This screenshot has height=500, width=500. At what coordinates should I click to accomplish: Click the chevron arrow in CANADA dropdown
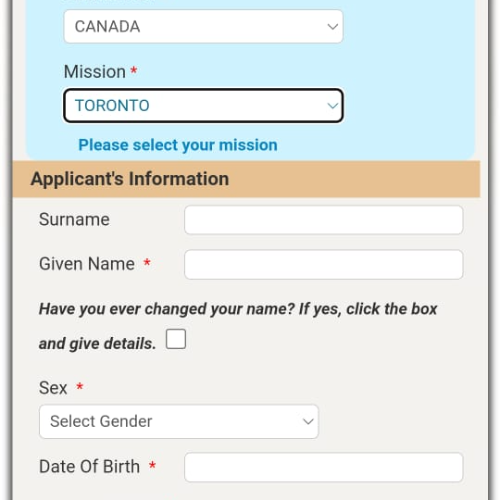coord(332,26)
